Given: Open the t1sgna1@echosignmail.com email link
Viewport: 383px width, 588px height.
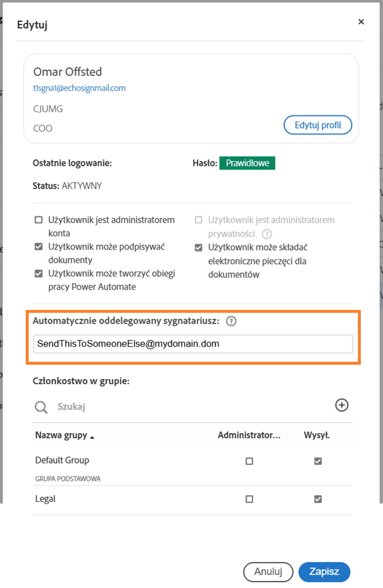Looking at the screenshot, I should [x=79, y=88].
